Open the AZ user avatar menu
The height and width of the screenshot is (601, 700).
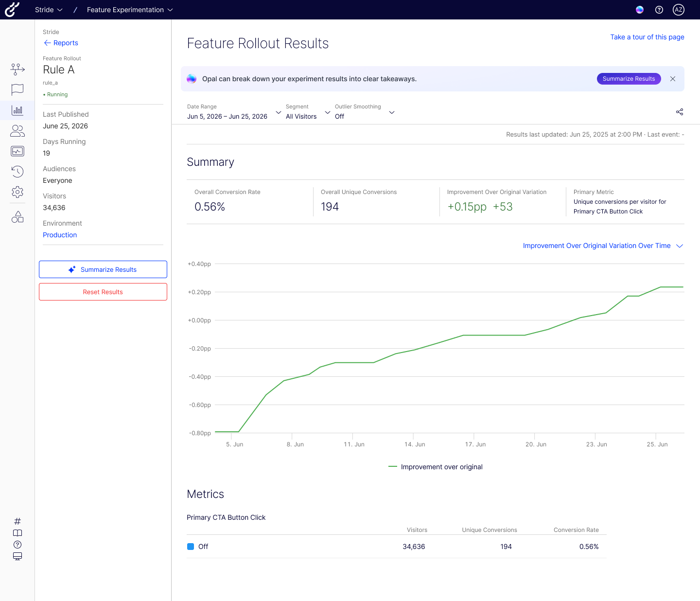click(679, 10)
